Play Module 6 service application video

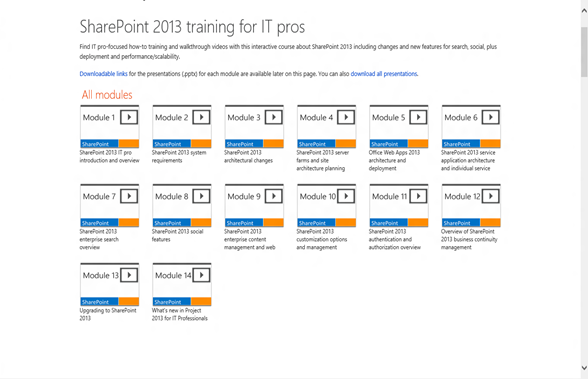point(491,117)
